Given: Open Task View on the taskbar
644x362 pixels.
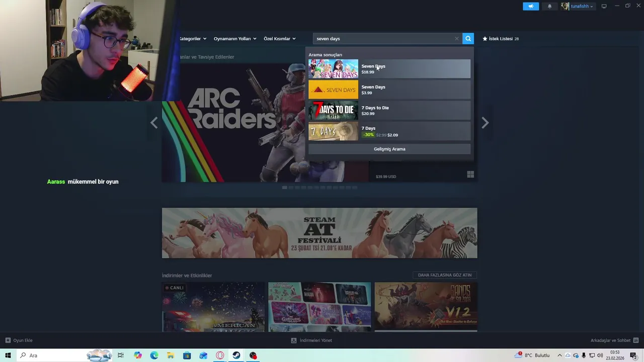Looking at the screenshot, I should [121, 355].
